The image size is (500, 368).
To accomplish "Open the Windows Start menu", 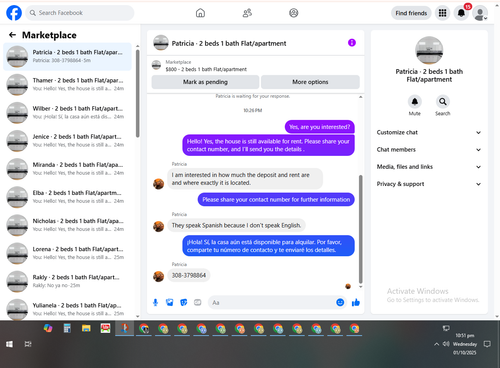I will (x=9, y=344).
